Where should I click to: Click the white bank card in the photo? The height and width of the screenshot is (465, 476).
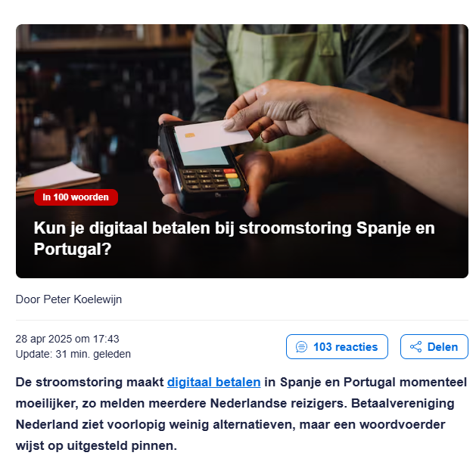point(213,135)
